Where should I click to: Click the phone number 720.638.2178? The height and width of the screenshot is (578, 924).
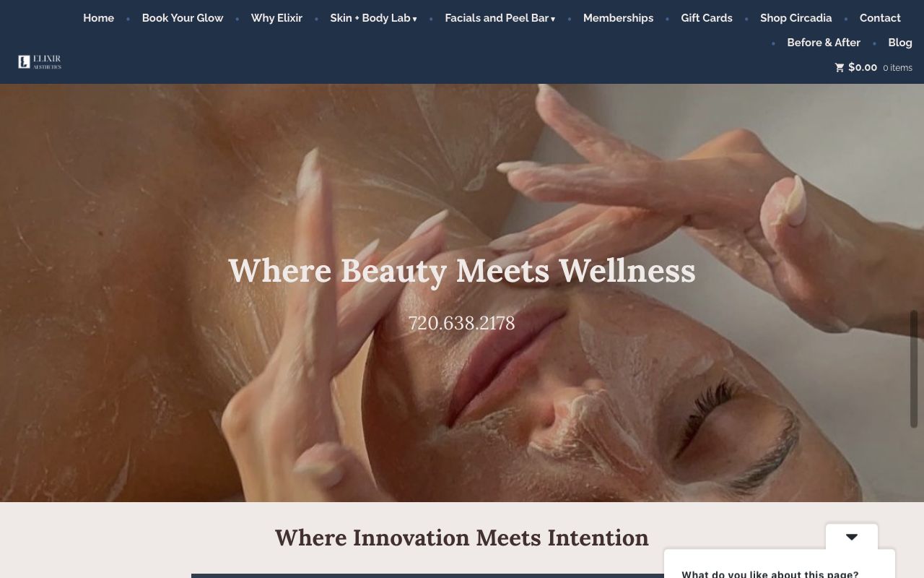[462, 323]
